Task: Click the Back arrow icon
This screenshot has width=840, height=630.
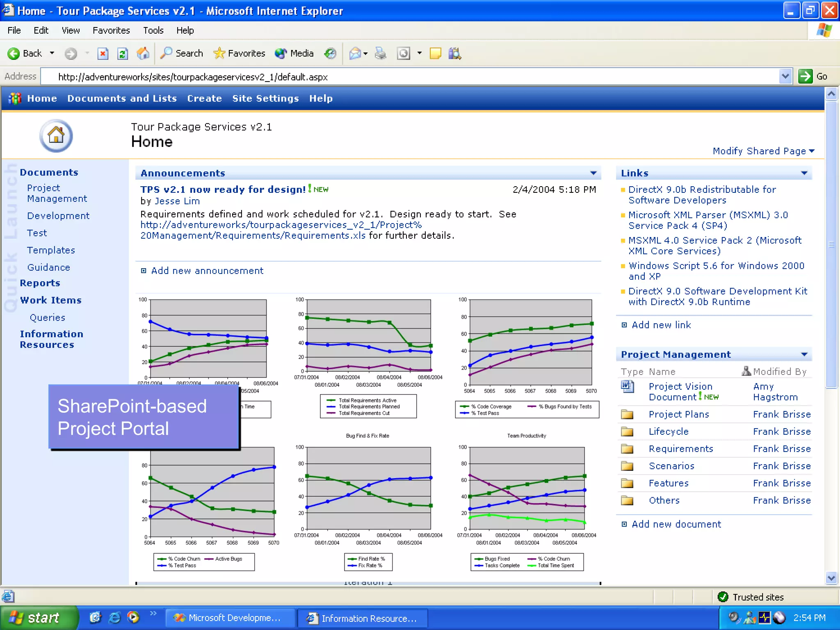Action: [14, 54]
